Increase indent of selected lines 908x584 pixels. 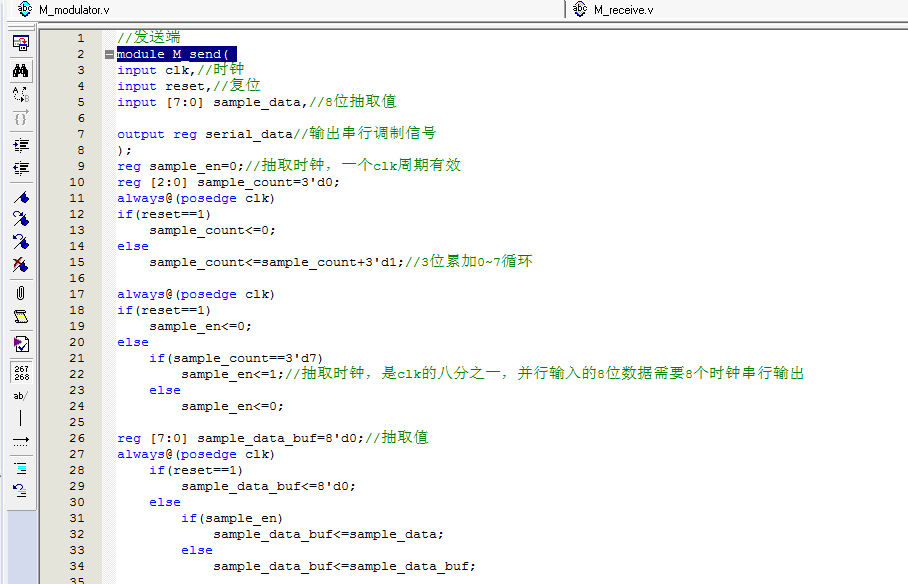(21, 145)
